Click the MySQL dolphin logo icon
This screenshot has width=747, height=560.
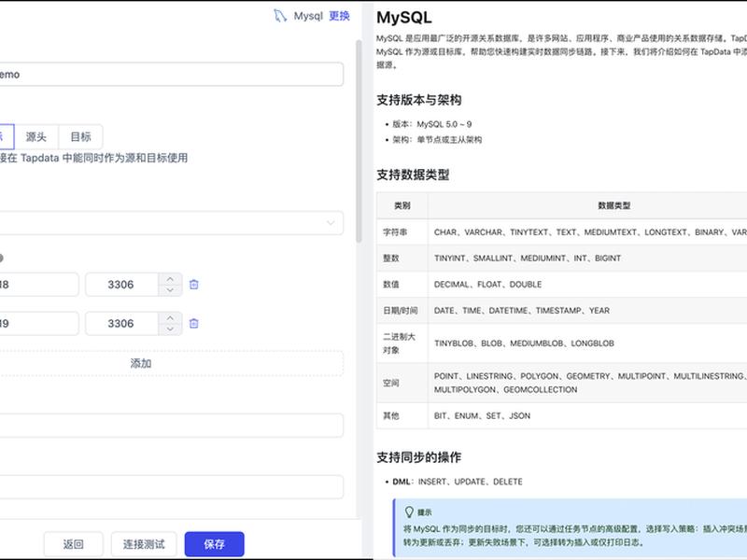tap(279, 16)
